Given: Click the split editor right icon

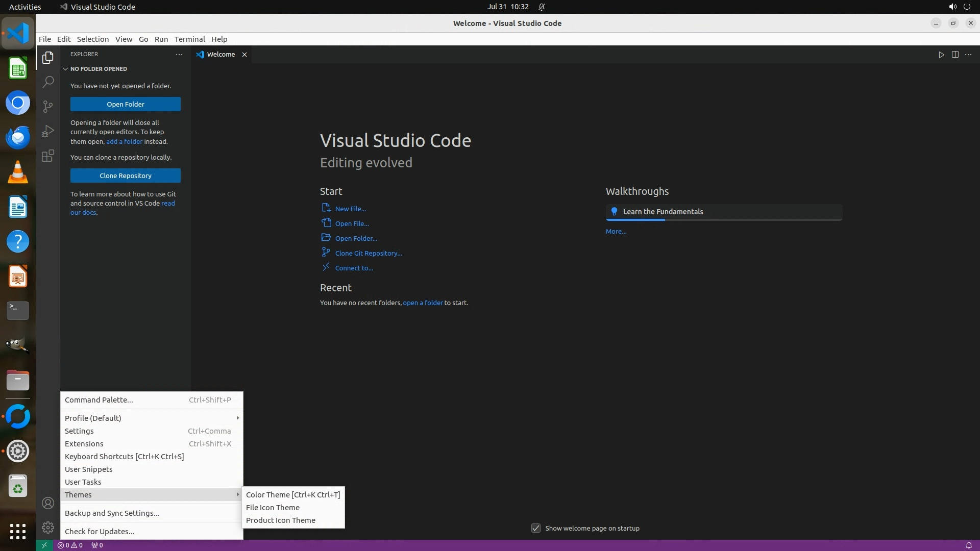Looking at the screenshot, I should [955, 55].
